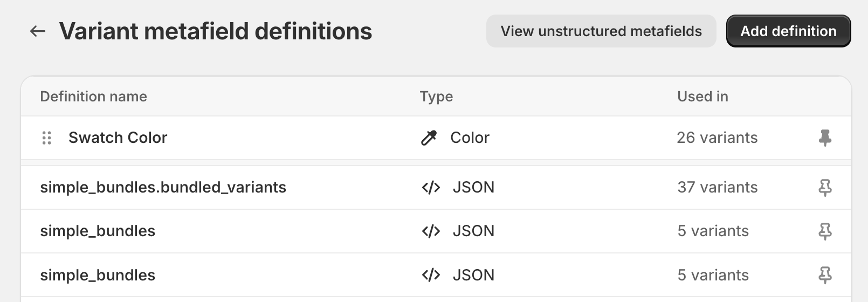Select the 37 variants usage count

tap(717, 188)
